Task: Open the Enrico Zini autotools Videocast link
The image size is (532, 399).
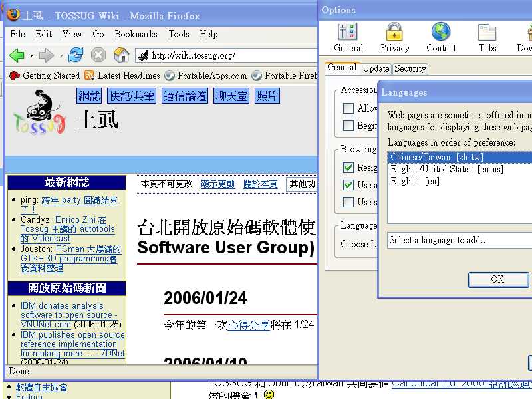Action: (x=68, y=229)
